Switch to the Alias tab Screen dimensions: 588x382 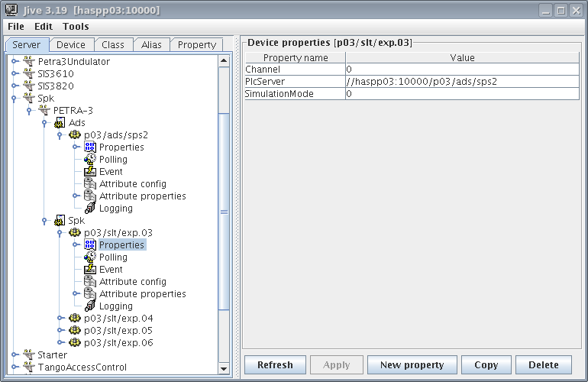[x=151, y=44]
